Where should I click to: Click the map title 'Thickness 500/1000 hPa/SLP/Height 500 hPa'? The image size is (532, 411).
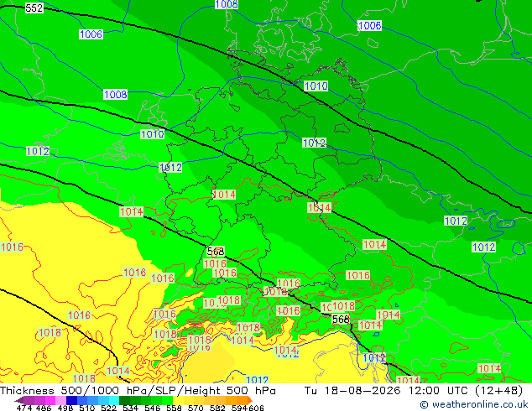click(138, 391)
